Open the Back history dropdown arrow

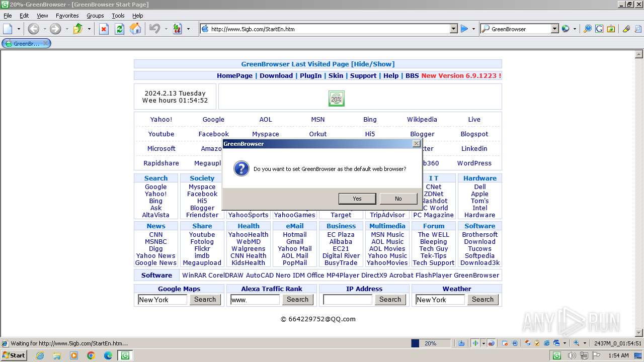(44, 29)
